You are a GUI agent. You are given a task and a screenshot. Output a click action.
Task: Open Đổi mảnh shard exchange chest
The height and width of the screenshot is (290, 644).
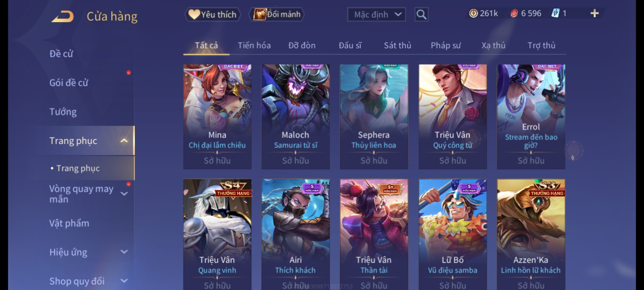(x=277, y=15)
